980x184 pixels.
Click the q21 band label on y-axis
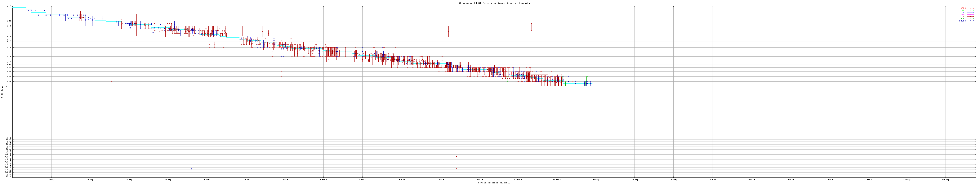click(x=9, y=48)
